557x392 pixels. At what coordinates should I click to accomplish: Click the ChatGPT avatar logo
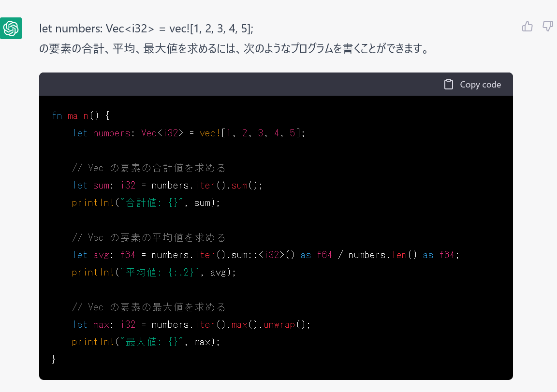click(11, 28)
